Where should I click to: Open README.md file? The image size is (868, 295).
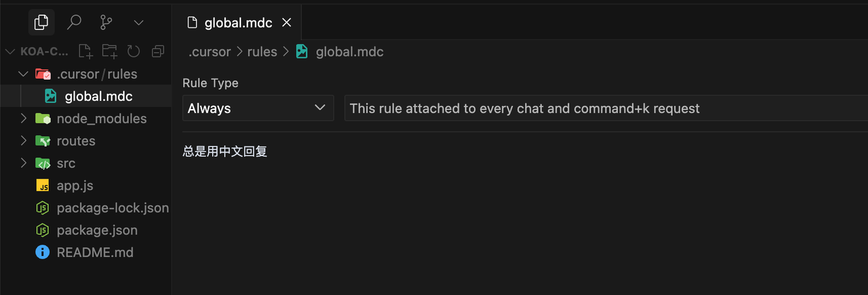click(95, 253)
